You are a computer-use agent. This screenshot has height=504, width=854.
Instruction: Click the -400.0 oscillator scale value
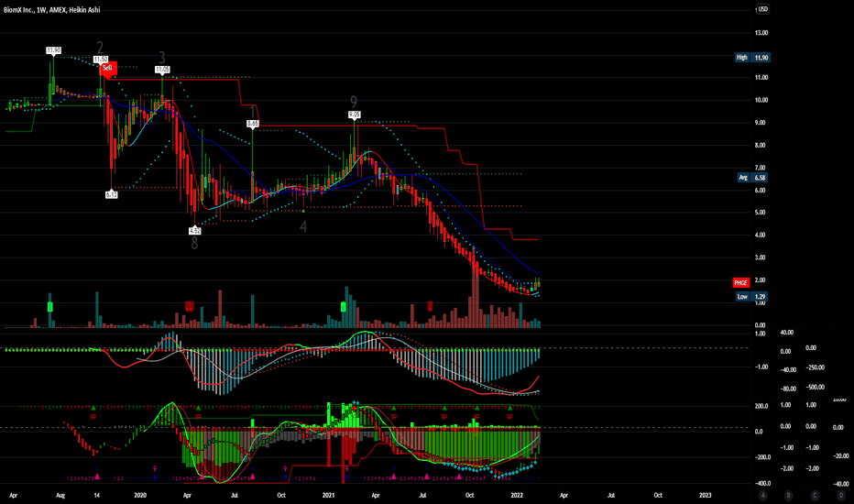pos(761,483)
